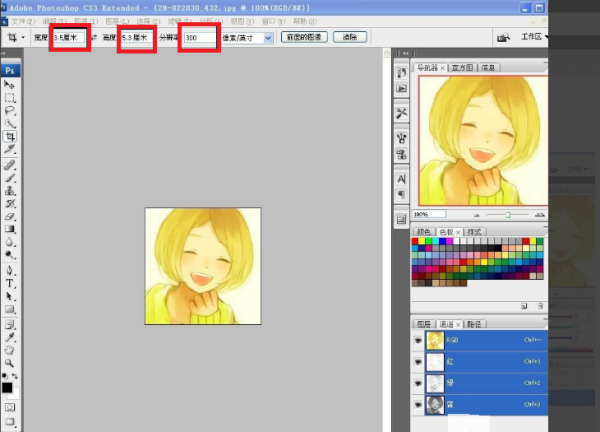Select the Magic Wand tool
Screen dimensions: 600x432
[10, 124]
